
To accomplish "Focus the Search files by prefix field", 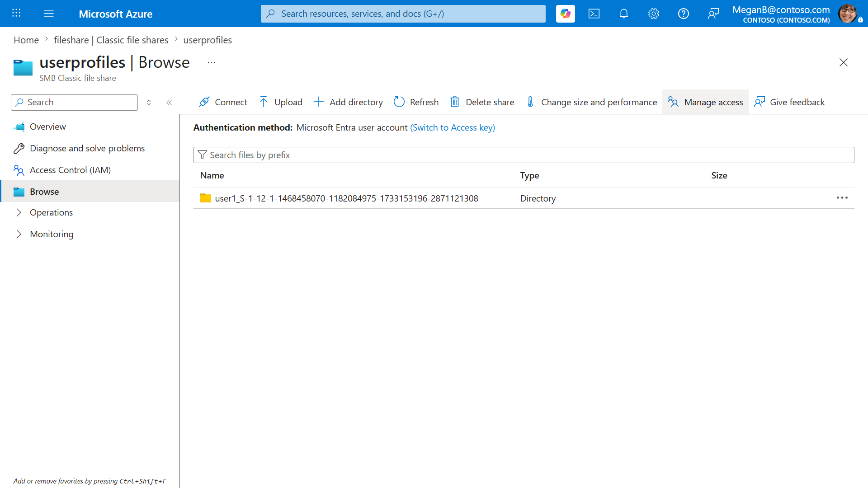I will [524, 155].
